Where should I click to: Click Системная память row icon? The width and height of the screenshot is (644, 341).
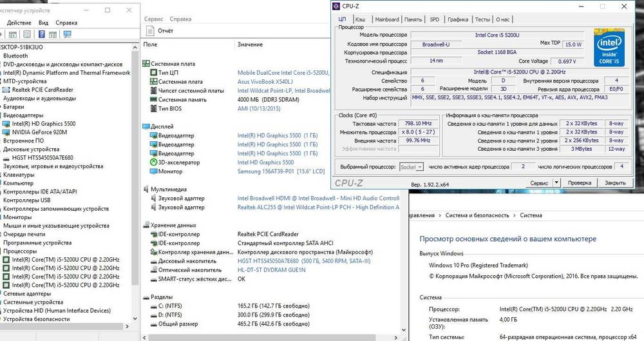(154, 99)
